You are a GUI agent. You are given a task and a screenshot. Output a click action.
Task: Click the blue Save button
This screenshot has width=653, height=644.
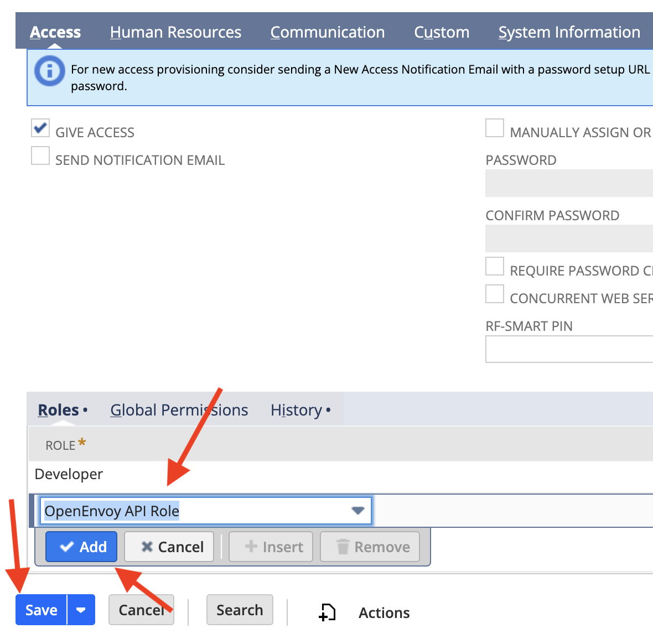pos(42,610)
